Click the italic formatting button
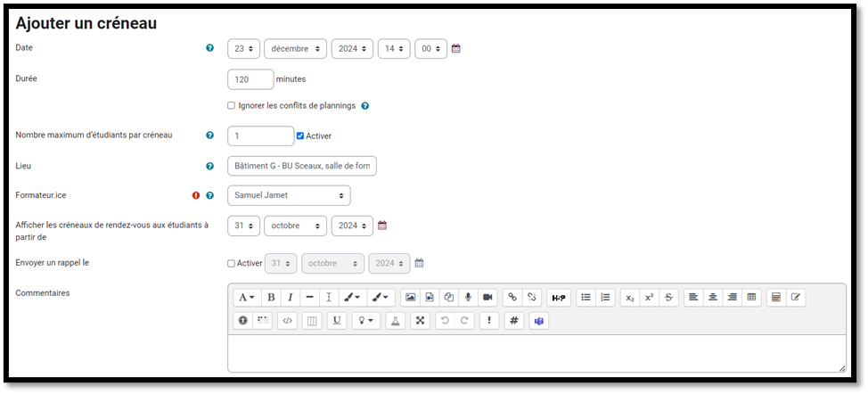Viewport: 868px width, 394px height. (290, 298)
